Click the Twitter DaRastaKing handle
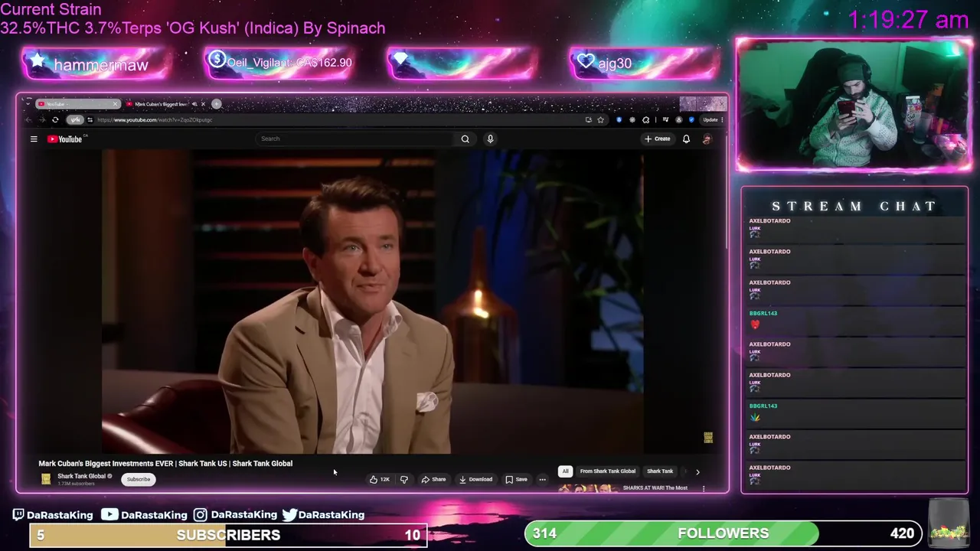The image size is (980, 551). tap(323, 515)
